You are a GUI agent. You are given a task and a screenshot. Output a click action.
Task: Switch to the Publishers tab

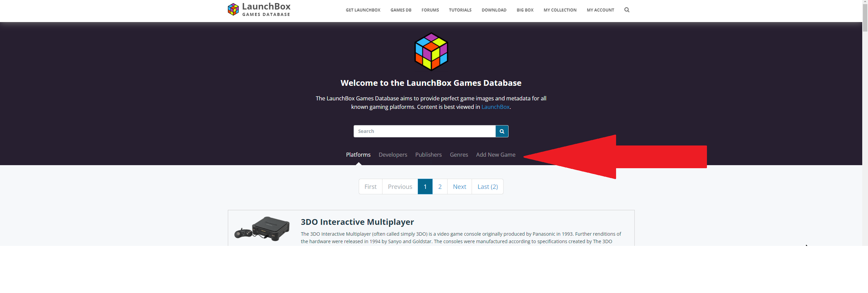(x=428, y=155)
